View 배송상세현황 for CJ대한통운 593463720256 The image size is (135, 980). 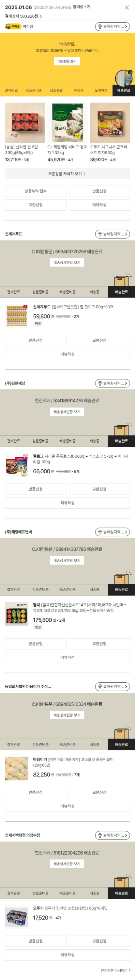point(67,263)
